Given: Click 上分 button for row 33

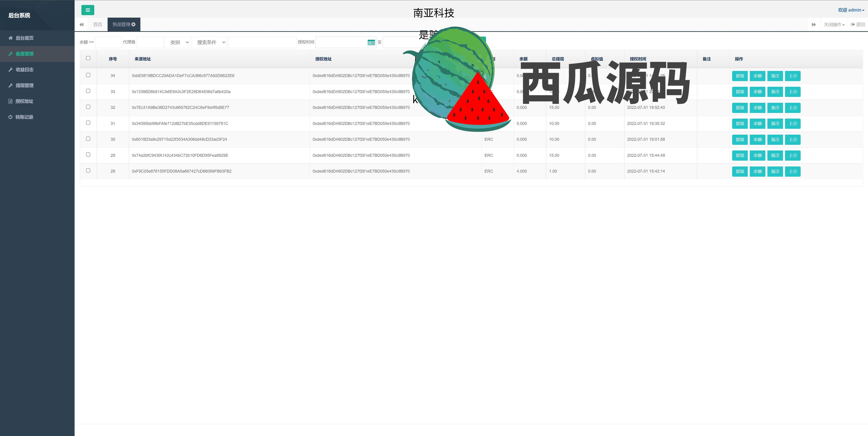Looking at the screenshot, I should 793,92.
